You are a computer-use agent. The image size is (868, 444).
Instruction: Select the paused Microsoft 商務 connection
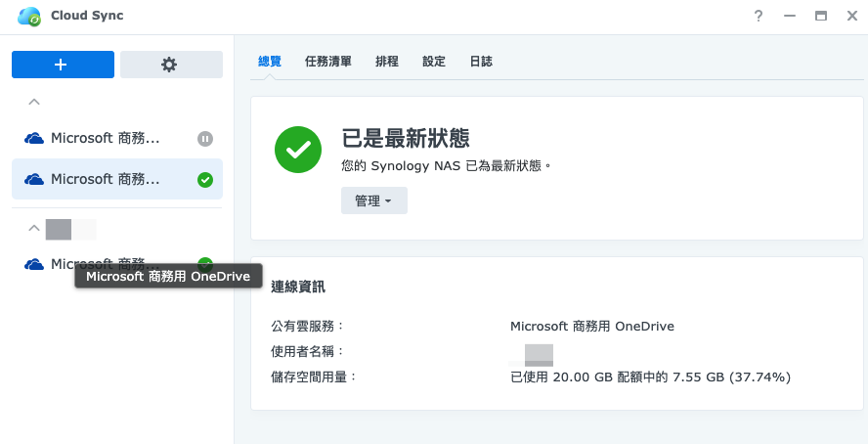click(105, 139)
